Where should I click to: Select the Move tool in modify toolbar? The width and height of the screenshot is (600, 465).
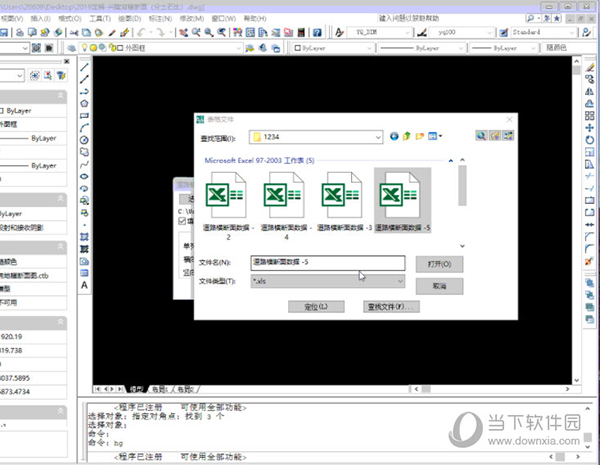[x=590, y=128]
